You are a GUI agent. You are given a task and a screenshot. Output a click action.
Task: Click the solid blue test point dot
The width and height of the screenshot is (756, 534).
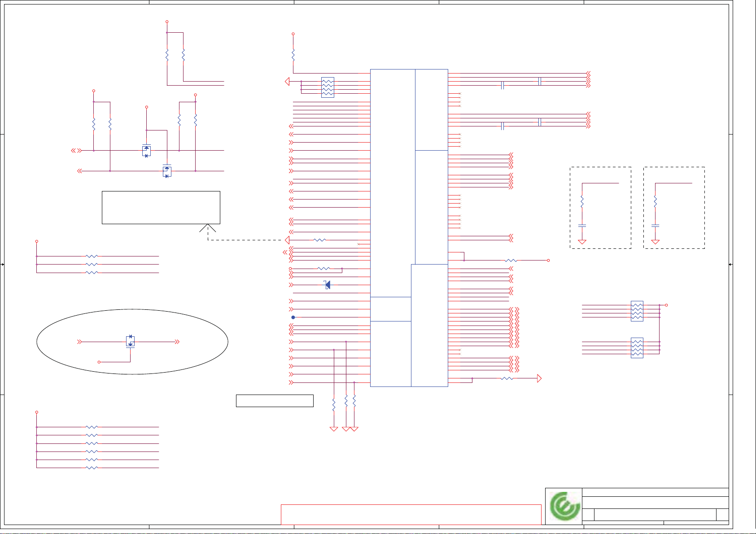[293, 317]
